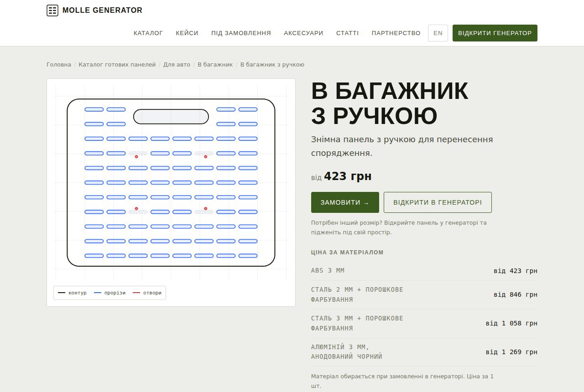Click the від 846 грн price
The height and width of the screenshot is (392, 584).
516,295
